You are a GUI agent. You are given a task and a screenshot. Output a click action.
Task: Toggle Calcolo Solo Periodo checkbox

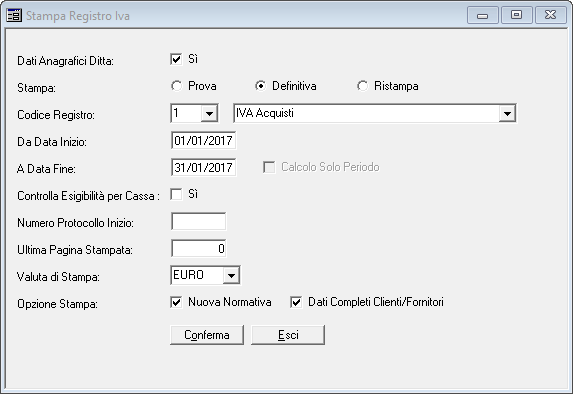coord(269,167)
